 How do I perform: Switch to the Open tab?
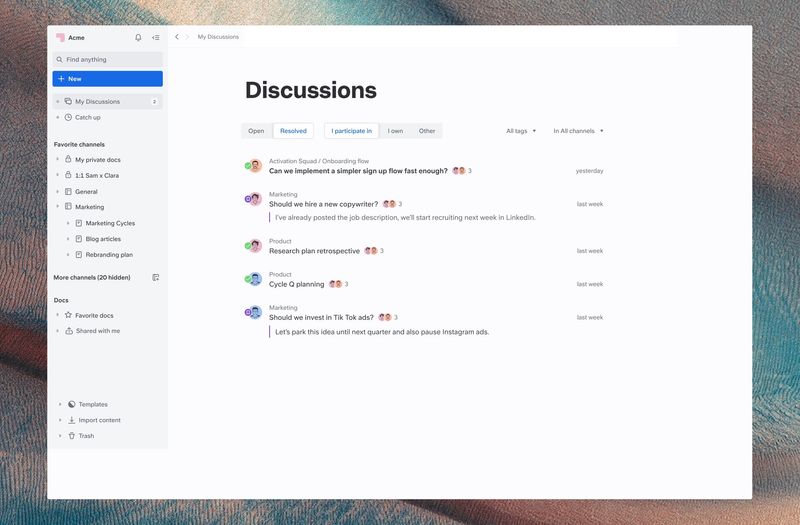coord(256,131)
